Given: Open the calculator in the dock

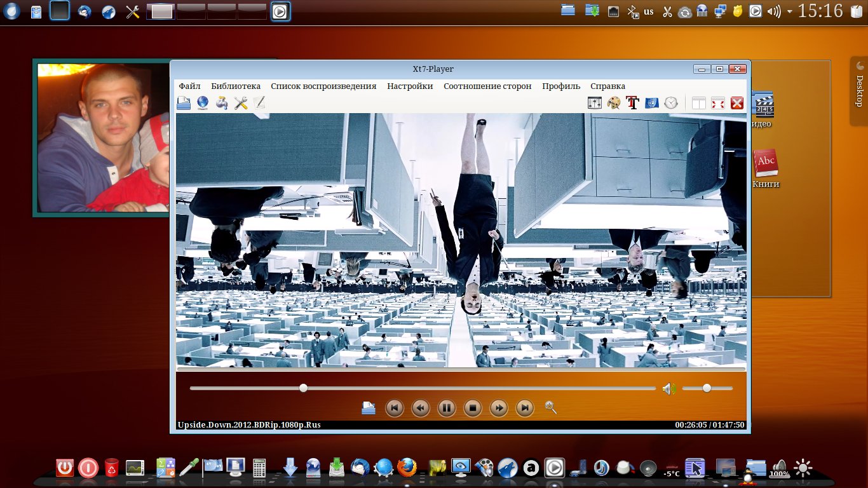Looking at the screenshot, I should pyautogui.click(x=259, y=468).
